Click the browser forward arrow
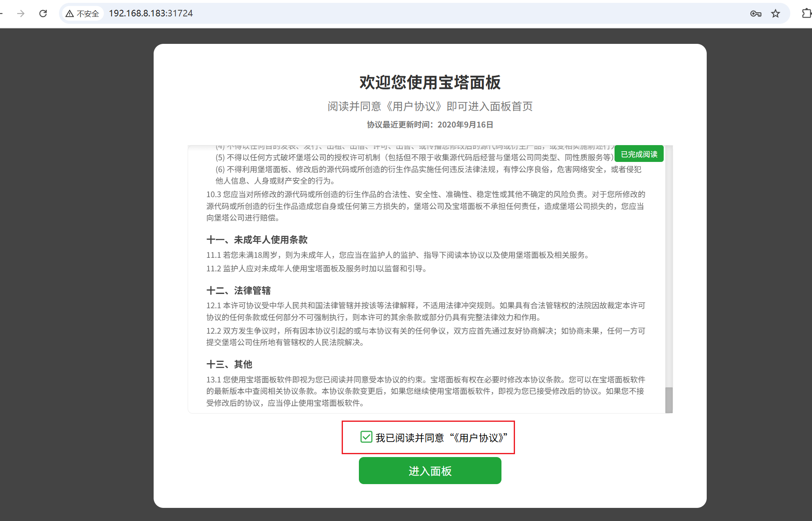Screen dimensions: 812x521 point(20,14)
